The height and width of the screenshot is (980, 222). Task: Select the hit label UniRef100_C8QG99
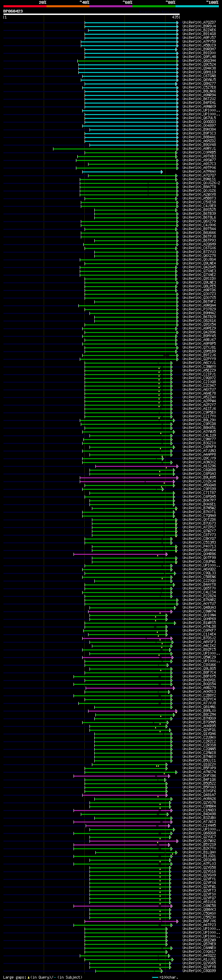tap(199, 971)
